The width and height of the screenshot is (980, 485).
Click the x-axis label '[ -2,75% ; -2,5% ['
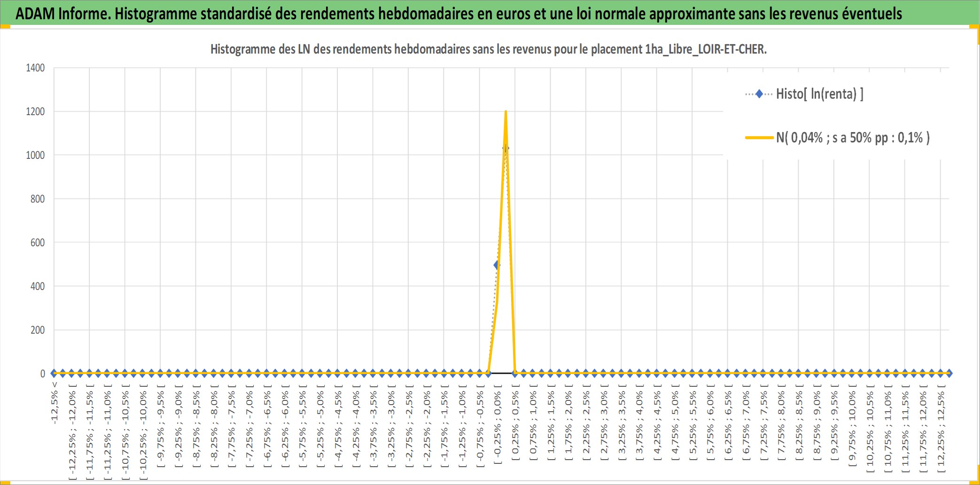tap(409, 426)
